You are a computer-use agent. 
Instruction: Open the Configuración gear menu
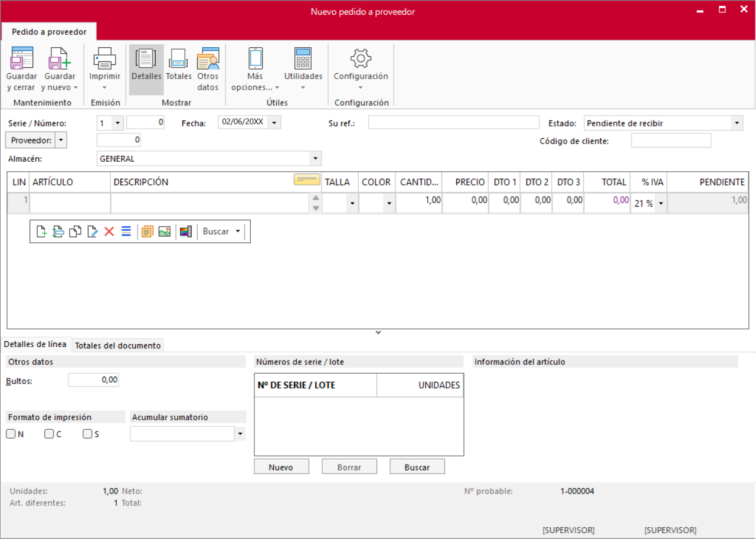361,70
